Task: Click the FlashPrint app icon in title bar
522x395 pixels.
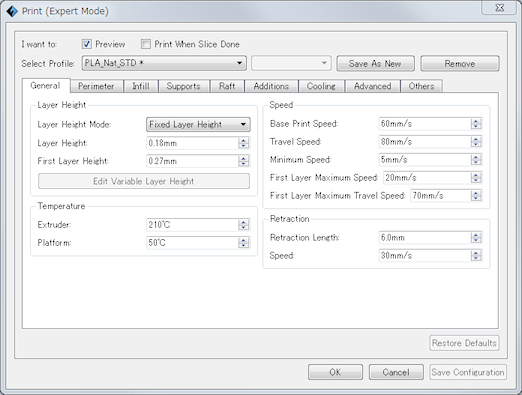Action: click(12, 11)
